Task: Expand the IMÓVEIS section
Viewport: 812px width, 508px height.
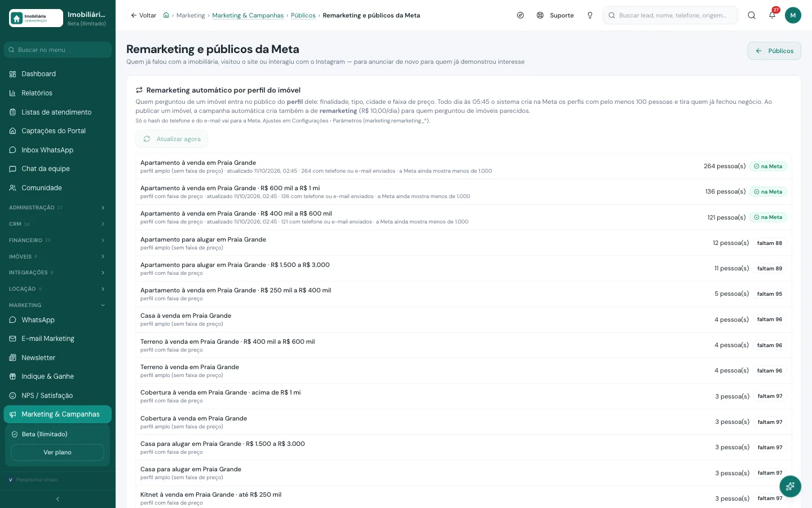Action: [x=58, y=257]
